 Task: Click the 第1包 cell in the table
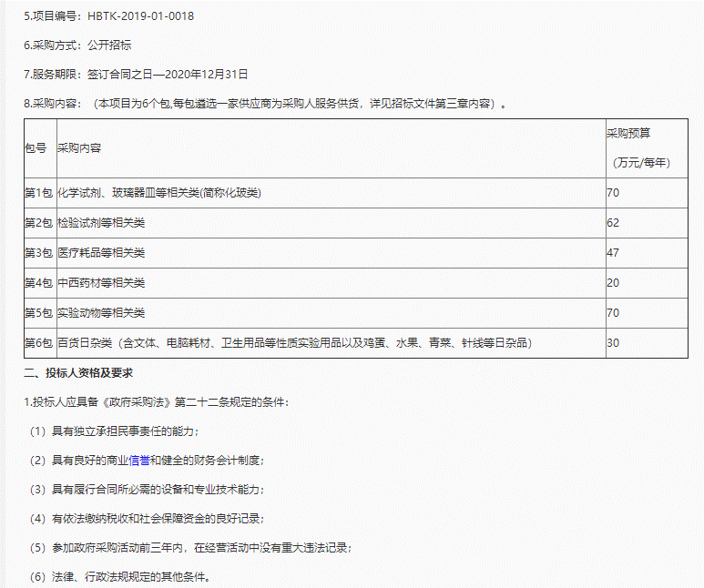[38, 193]
